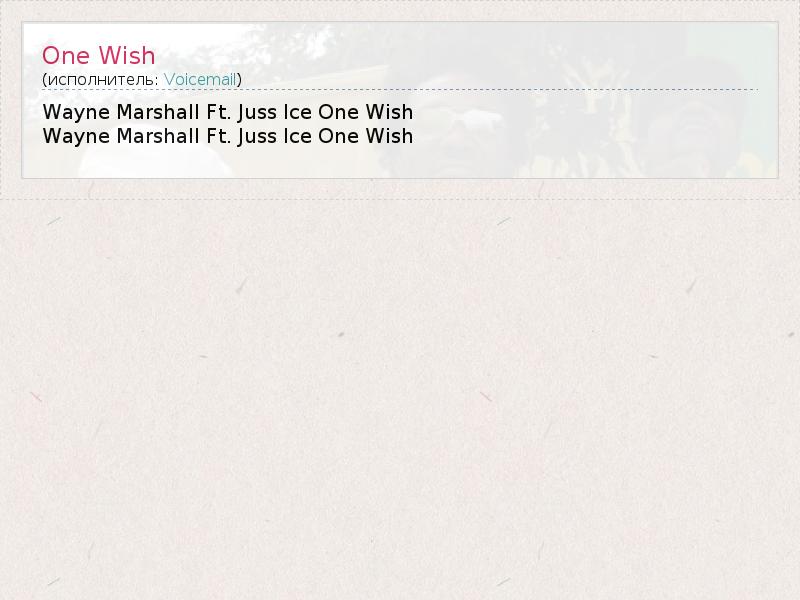Click the One Wish song title
The image size is (800, 600).
coord(98,56)
